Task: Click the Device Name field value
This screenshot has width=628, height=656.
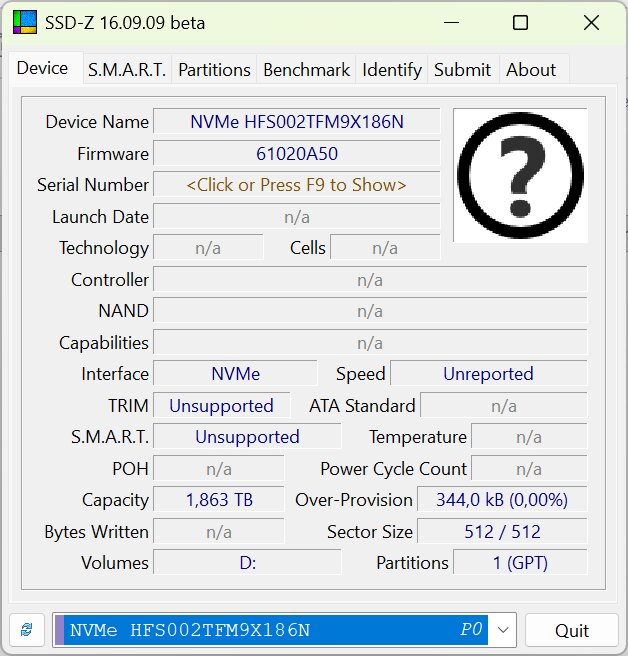Action: click(x=296, y=122)
